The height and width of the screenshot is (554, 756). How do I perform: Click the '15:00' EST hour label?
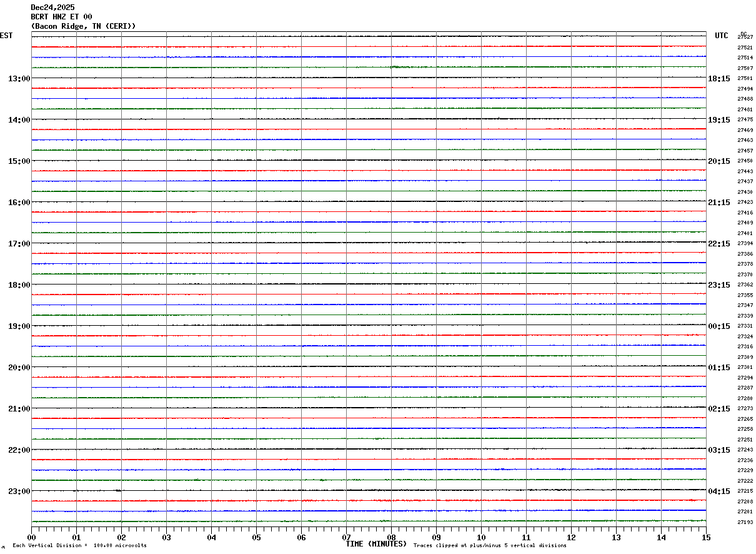pyautogui.click(x=19, y=161)
